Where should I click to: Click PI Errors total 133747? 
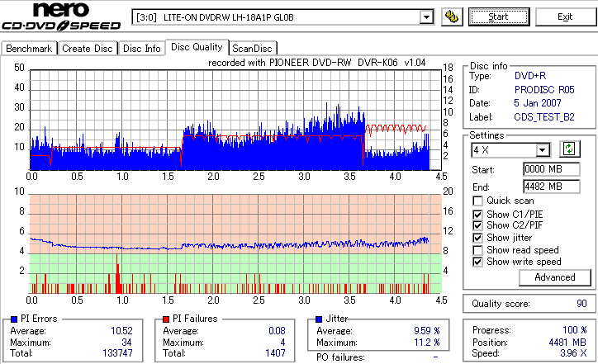coord(117,353)
